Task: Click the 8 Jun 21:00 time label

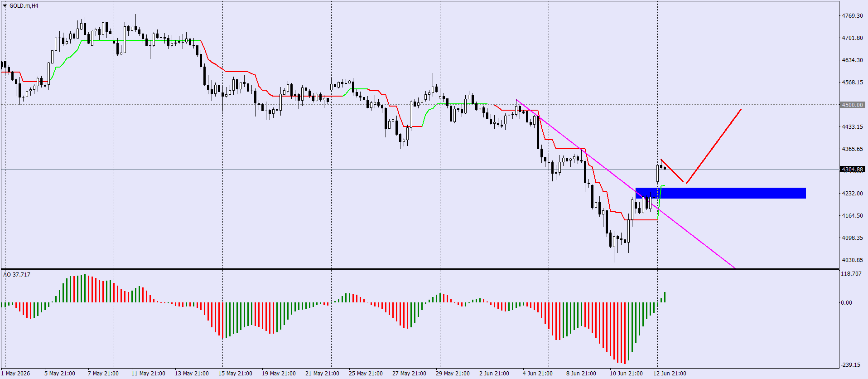Action: pyautogui.click(x=581, y=374)
